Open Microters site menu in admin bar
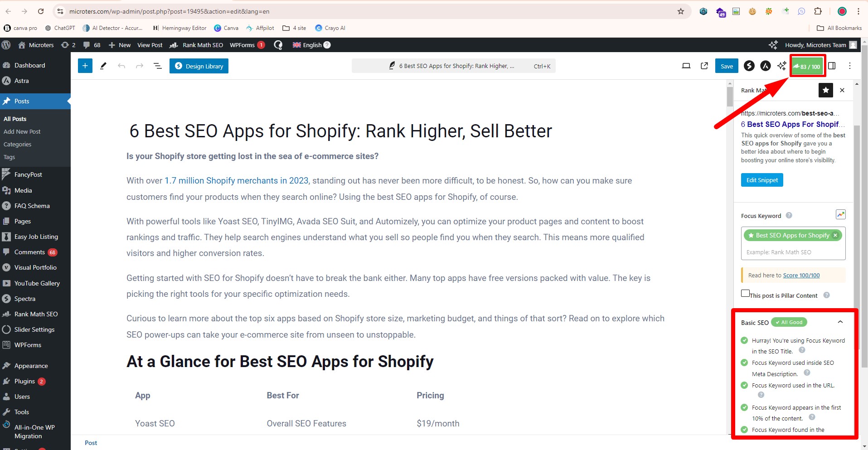Screen dimensions: 868x450 (36, 45)
